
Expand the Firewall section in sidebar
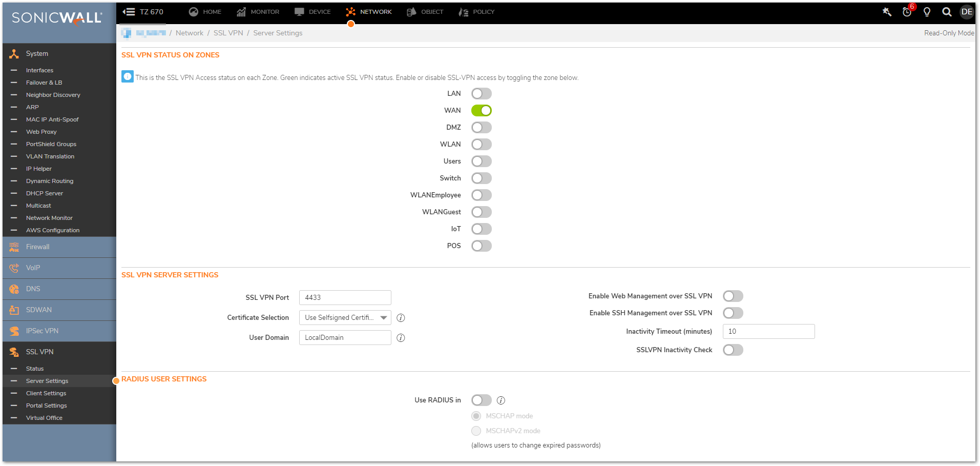(x=38, y=247)
